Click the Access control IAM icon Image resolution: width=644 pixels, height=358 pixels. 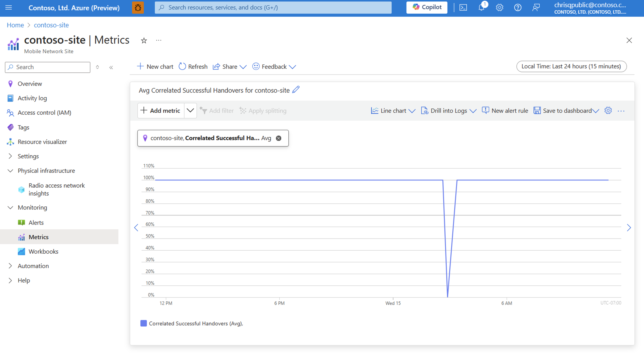coord(10,112)
